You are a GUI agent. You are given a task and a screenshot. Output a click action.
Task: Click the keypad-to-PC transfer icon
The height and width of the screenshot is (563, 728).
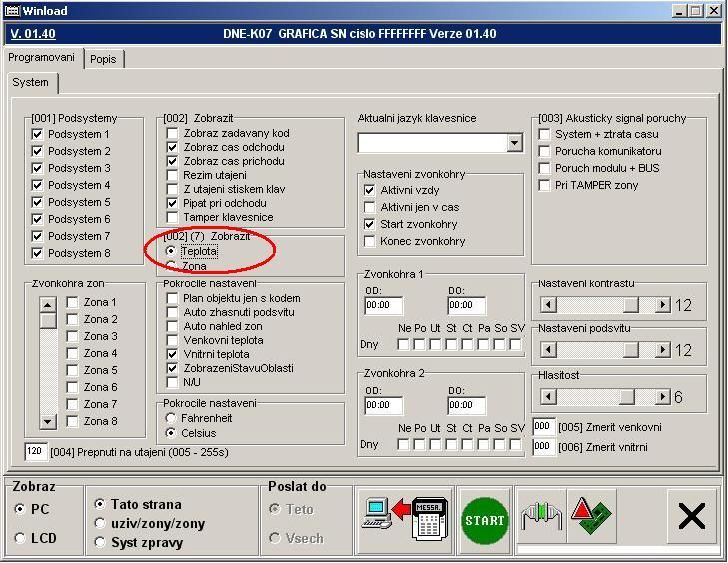point(402,516)
